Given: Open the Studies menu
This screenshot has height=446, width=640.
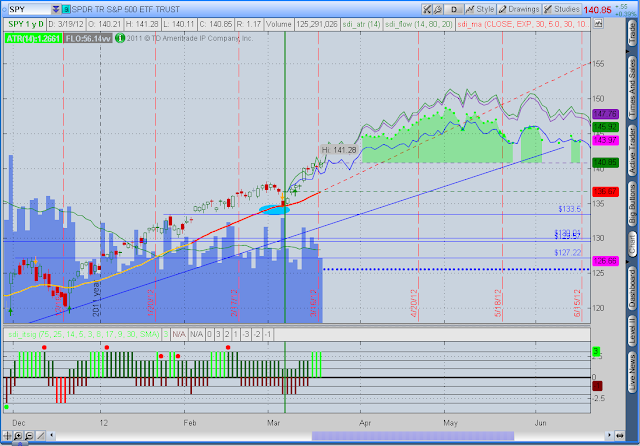Looking at the screenshot, I should pos(562,9).
